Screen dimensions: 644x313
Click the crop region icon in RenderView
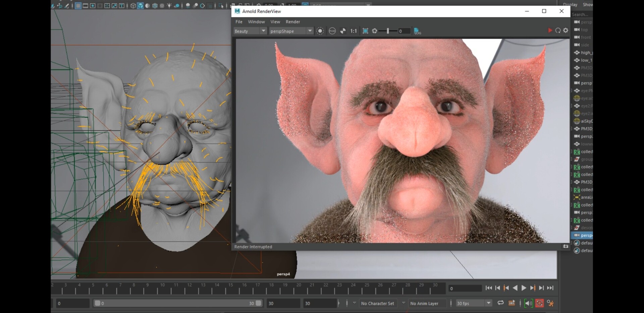coord(365,31)
